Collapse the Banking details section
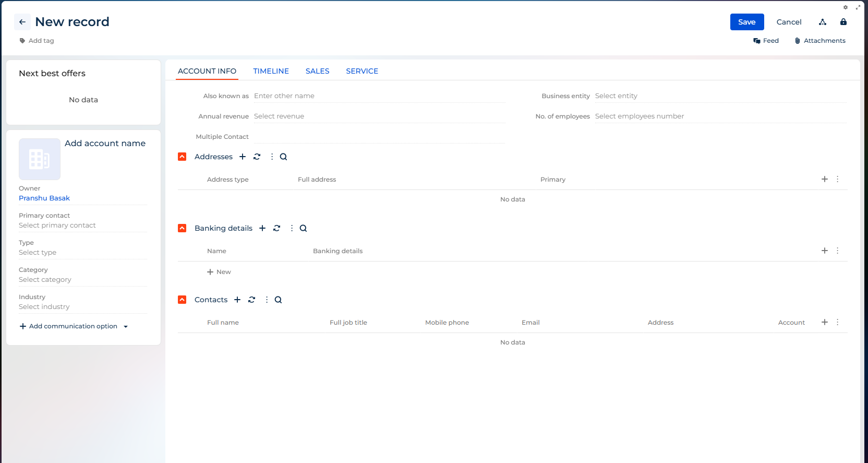 pos(182,228)
